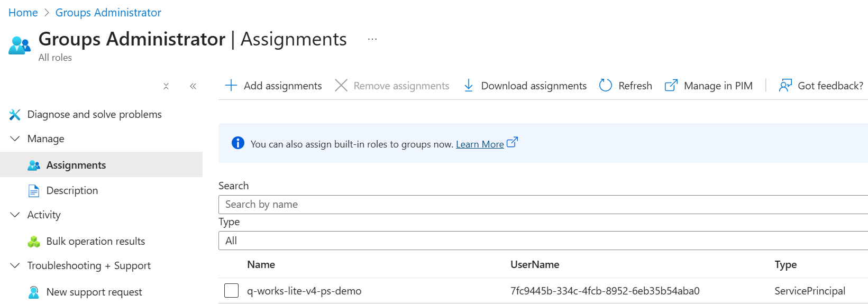Click the Manage group label
The image size is (868, 304).
coord(45,139)
